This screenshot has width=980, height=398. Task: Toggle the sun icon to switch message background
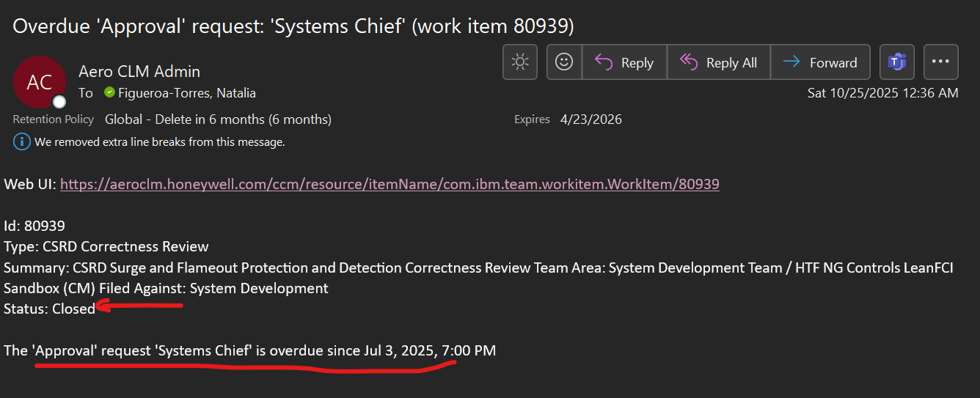coord(520,62)
